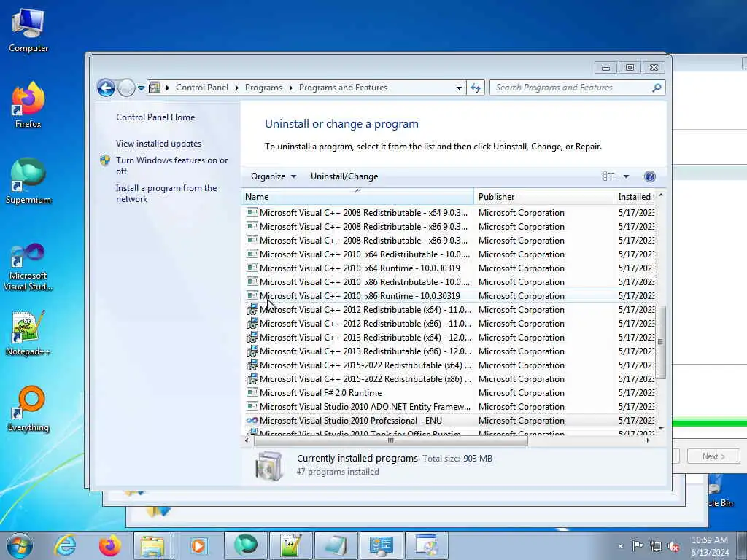Viewport: 747px width, 560px height.
Task: Refresh the Programs and Features list
Action: (476, 87)
